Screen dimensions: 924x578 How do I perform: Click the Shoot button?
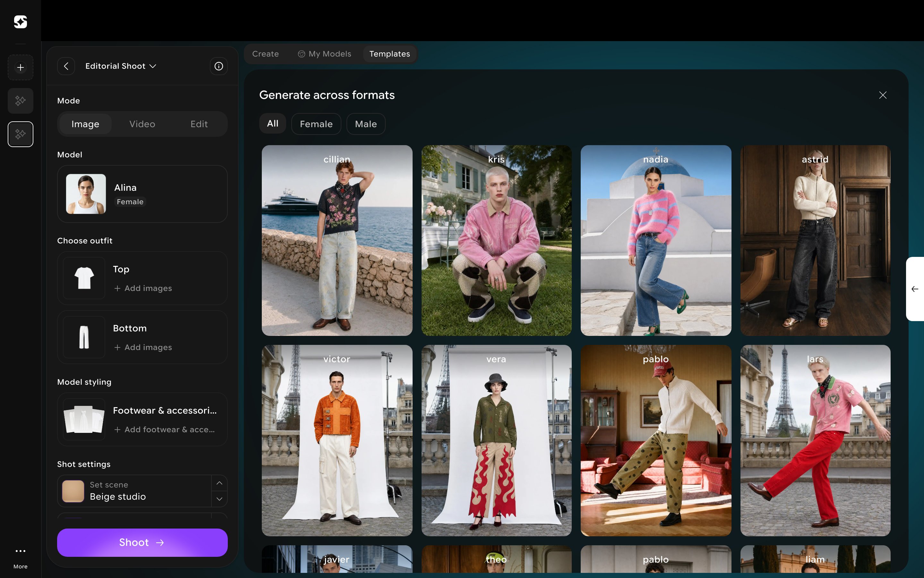(x=142, y=542)
